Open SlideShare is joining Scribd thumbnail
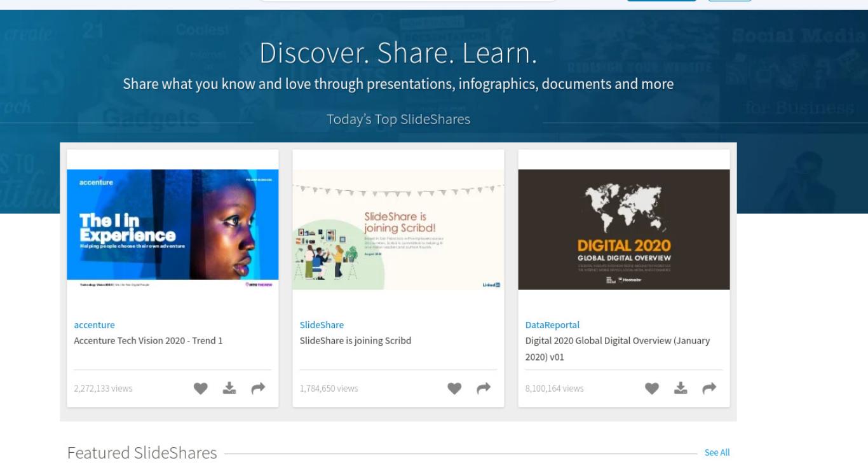The width and height of the screenshot is (868, 463). tap(398, 230)
